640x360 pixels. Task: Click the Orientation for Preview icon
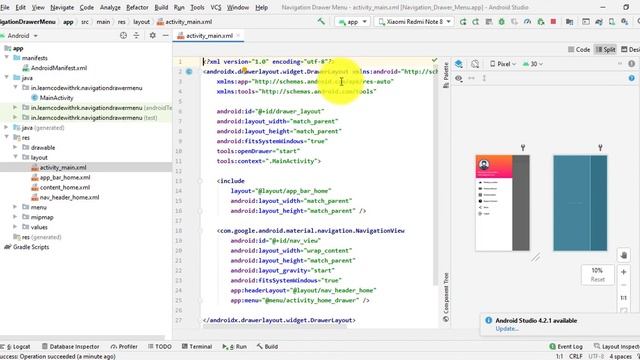tap(475, 64)
